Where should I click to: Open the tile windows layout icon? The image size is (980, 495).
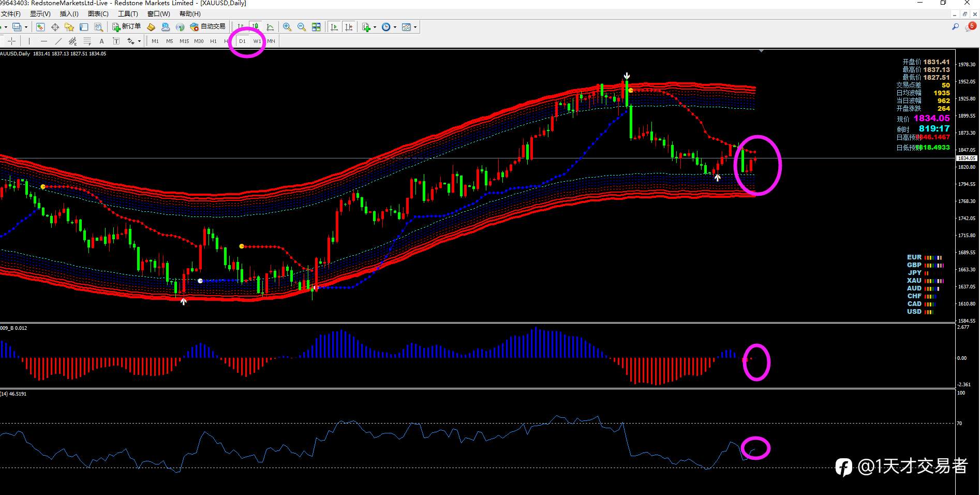coord(316,27)
